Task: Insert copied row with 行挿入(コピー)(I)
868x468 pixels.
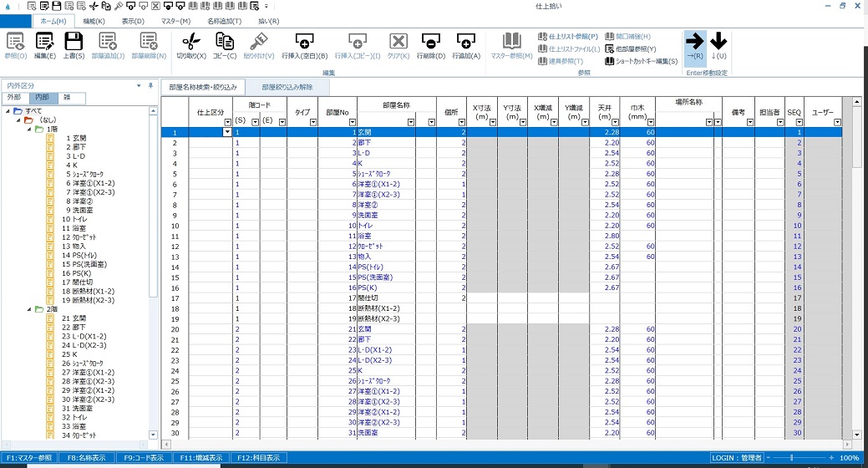Action: (x=357, y=45)
